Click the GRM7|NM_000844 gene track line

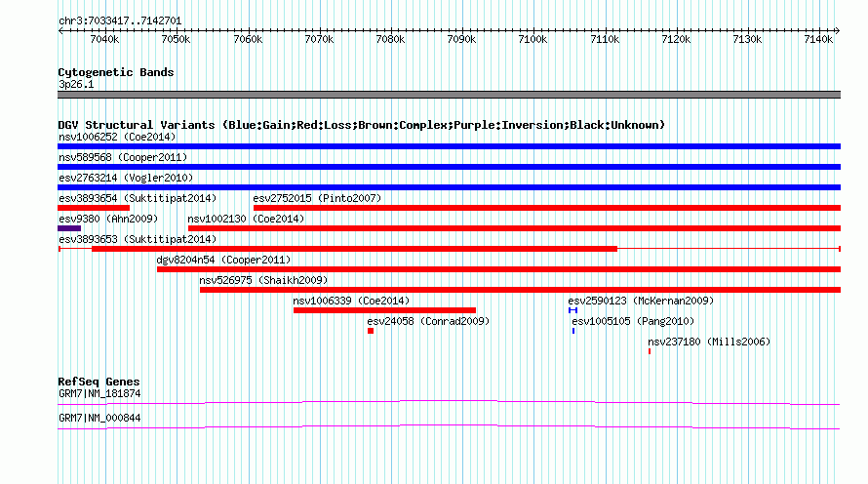click(x=449, y=427)
